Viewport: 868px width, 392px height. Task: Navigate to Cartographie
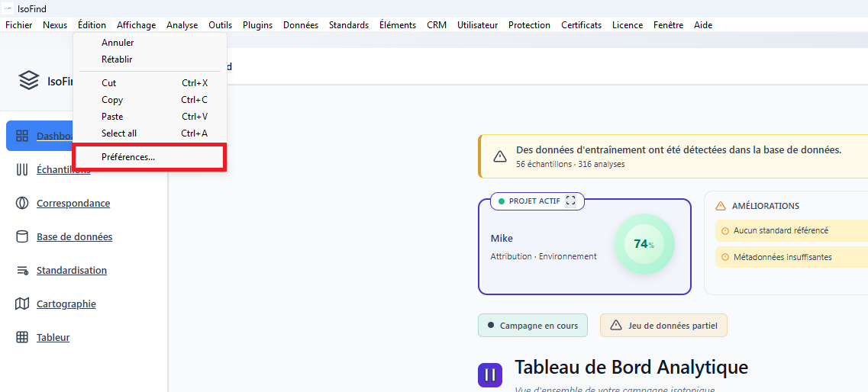coord(66,304)
